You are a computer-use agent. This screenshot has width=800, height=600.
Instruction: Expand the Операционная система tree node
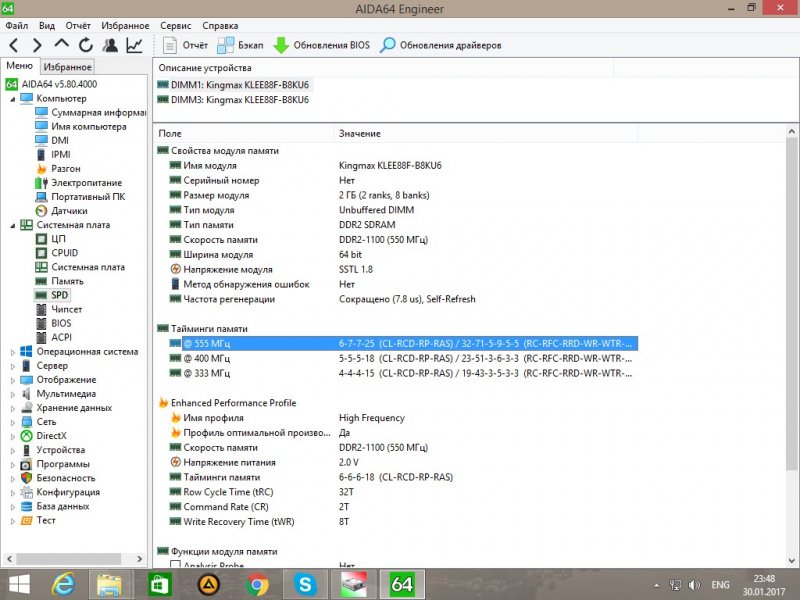click(12, 352)
